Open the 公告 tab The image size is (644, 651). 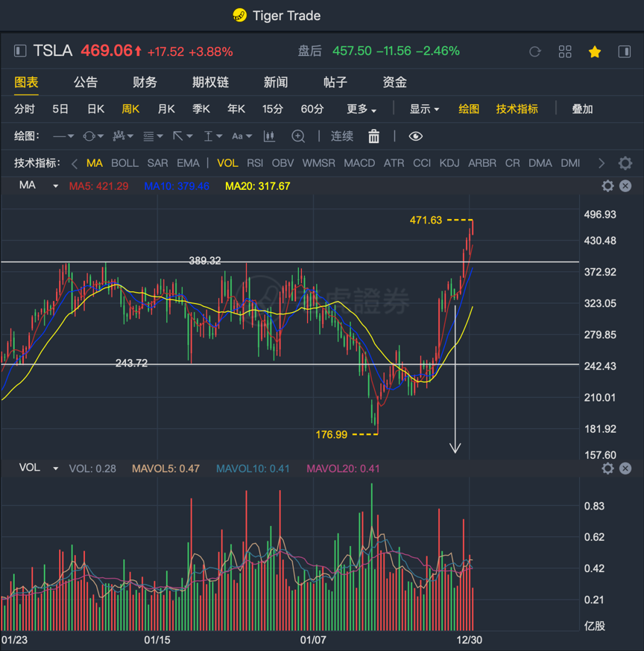coord(86,82)
